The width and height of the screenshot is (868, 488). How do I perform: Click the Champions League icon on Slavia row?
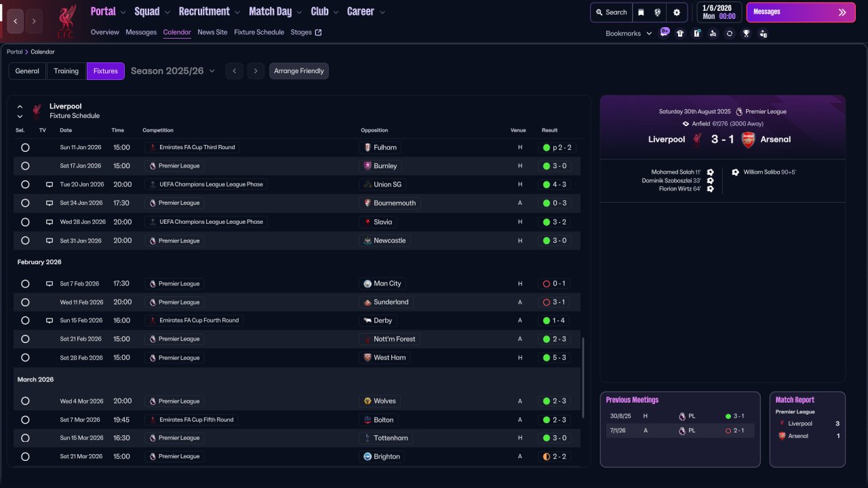click(x=153, y=222)
